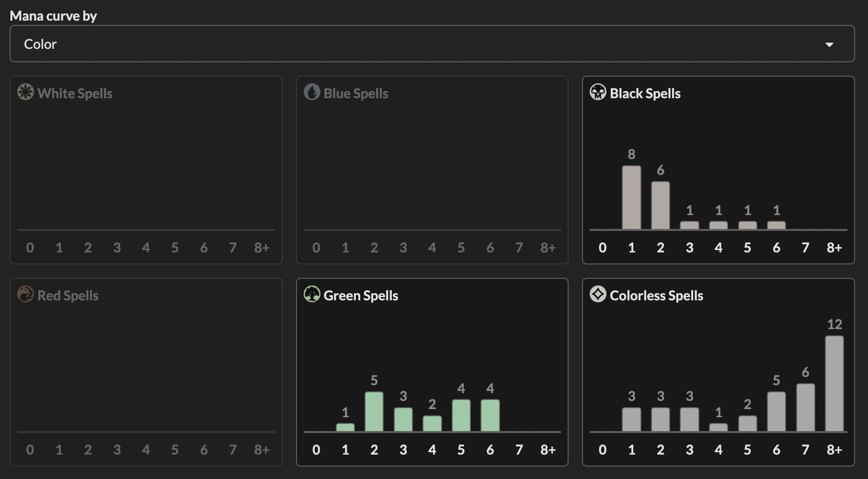Select the Black Spells panel title
This screenshot has width=868, height=479.
[645, 93]
